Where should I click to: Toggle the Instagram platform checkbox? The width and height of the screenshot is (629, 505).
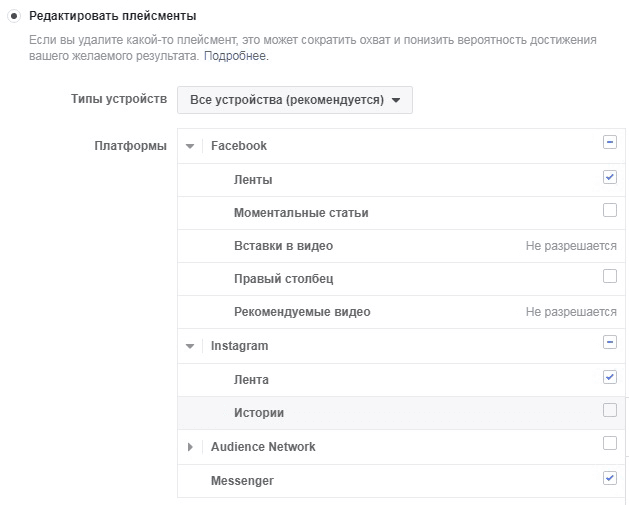point(609,342)
